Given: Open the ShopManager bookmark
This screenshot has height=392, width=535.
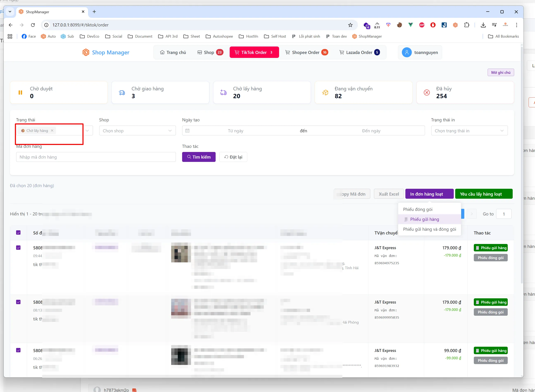Looking at the screenshot, I should point(367,36).
